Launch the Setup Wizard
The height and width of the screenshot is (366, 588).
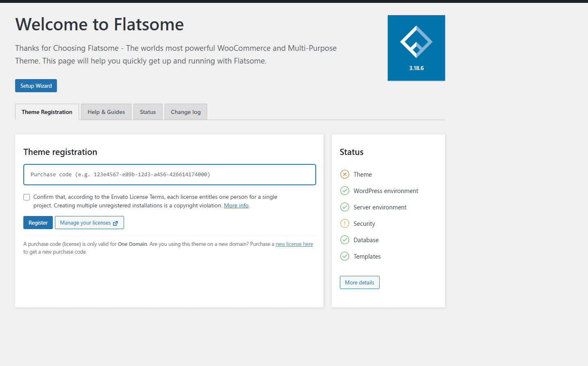[x=36, y=86]
